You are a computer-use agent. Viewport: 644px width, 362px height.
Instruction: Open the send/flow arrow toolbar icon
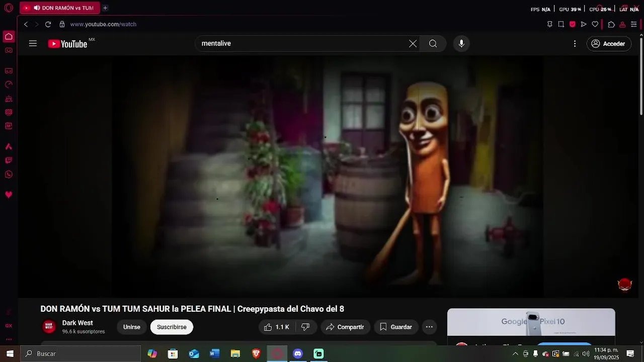(584, 24)
